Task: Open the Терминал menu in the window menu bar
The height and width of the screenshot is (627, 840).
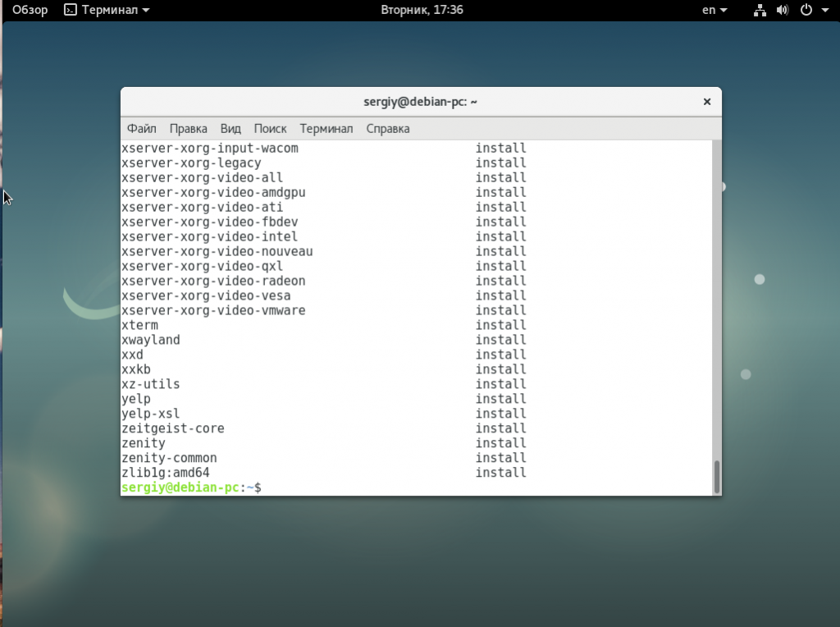Action: (x=326, y=129)
